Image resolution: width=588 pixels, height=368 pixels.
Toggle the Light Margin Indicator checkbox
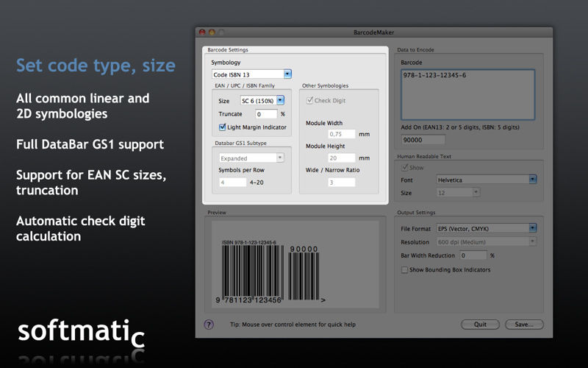(223, 127)
